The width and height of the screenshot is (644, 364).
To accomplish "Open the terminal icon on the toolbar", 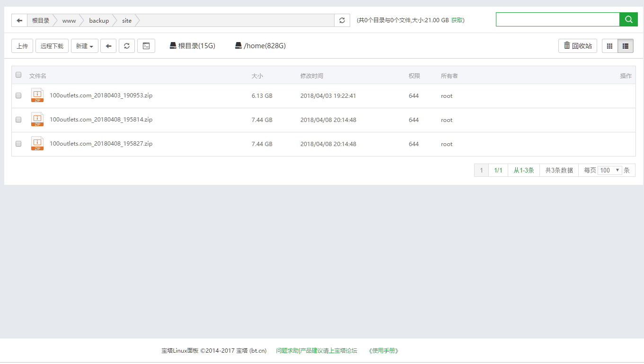I will 146,46.
